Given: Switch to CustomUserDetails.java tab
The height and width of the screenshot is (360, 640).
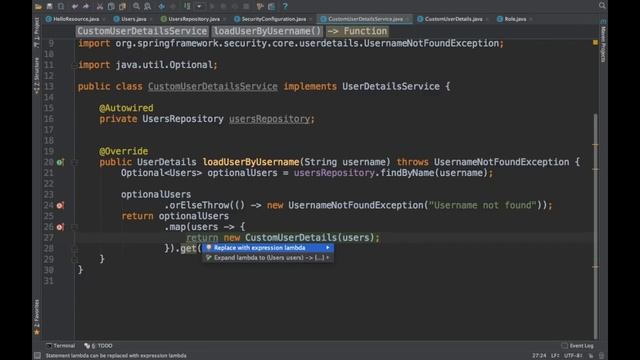Looking at the screenshot, I should click(x=453, y=19).
